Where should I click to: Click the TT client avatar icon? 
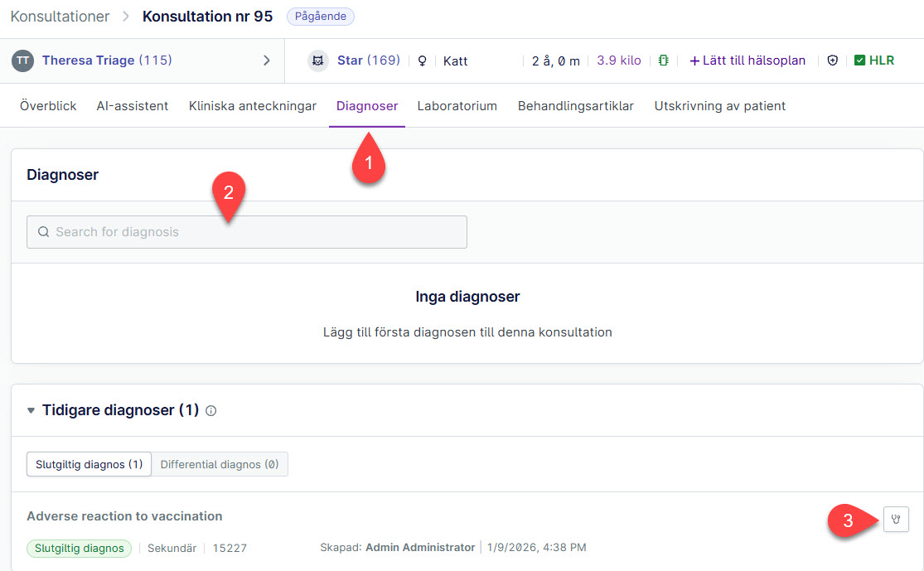tap(23, 60)
